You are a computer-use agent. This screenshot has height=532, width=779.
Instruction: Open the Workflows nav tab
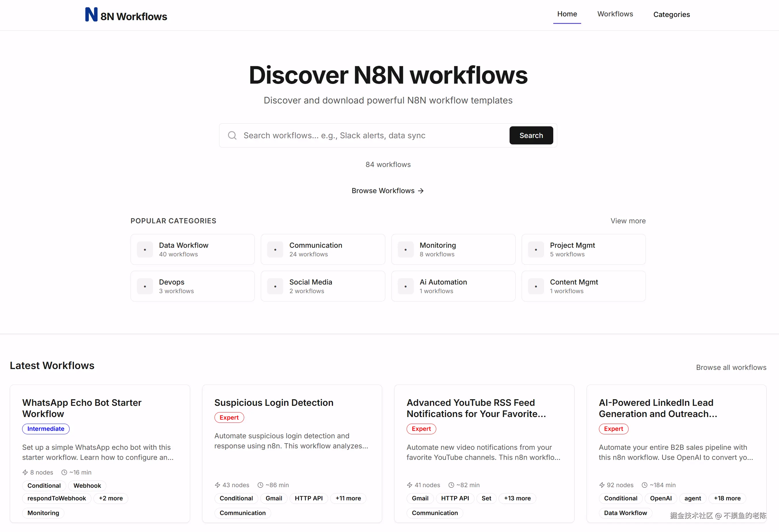[615, 14]
